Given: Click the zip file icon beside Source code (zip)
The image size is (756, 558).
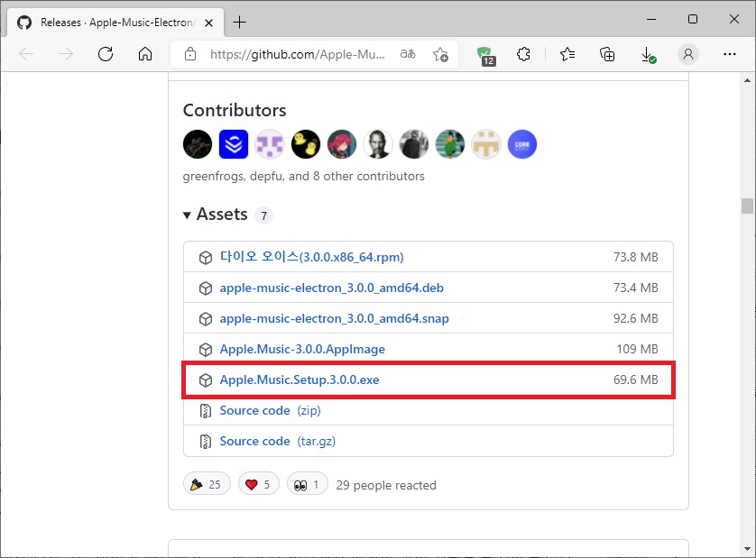Looking at the screenshot, I should (206, 411).
